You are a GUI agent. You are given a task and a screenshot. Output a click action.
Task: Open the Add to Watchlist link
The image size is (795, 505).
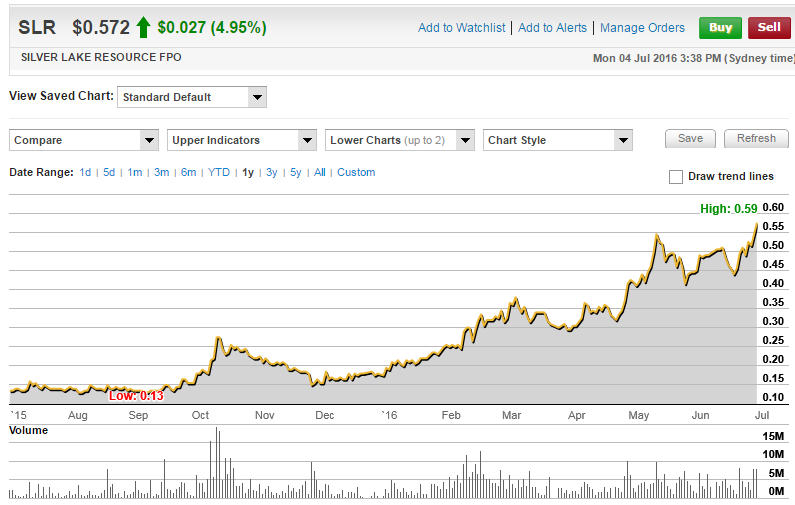461,28
